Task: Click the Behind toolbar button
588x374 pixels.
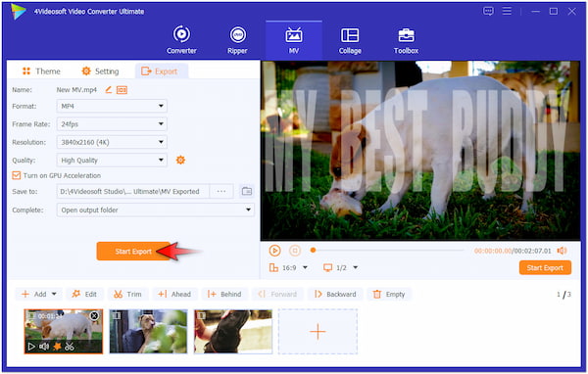Action: tap(224, 294)
